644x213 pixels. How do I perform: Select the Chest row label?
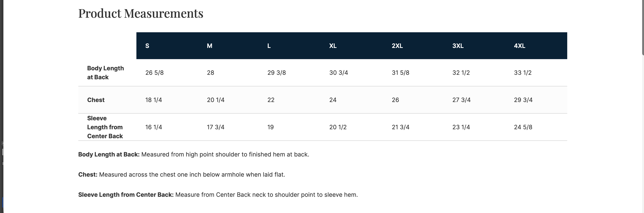click(x=96, y=100)
